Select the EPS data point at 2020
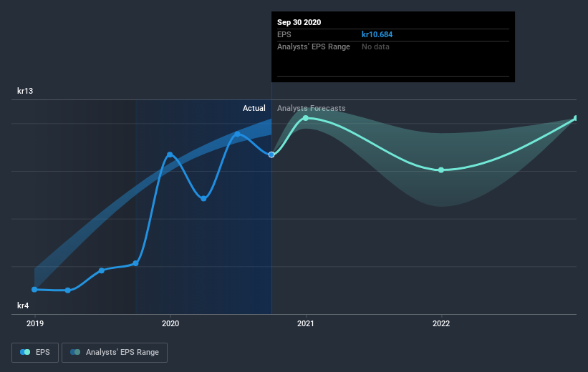588x372 pixels. (x=170, y=155)
